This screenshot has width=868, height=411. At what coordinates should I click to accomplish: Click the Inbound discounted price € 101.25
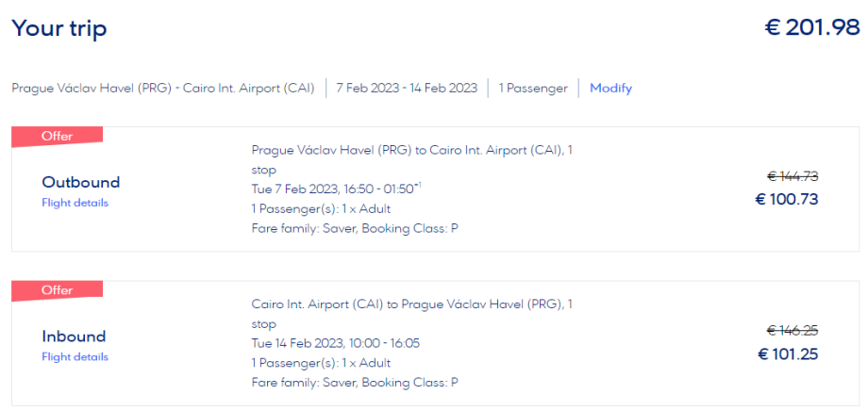pos(787,354)
